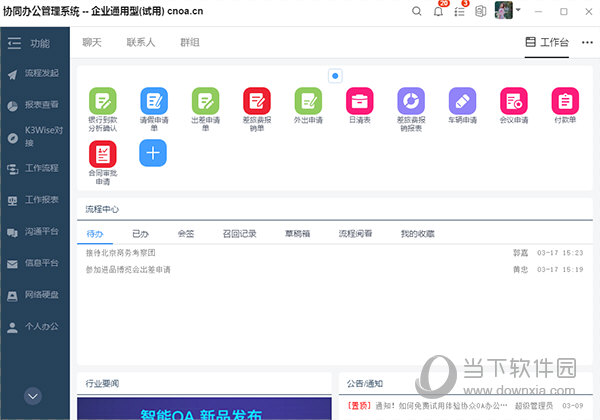The width and height of the screenshot is (600, 420).
Task: Launch the 出差申请单 icon
Action: click(x=205, y=101)
